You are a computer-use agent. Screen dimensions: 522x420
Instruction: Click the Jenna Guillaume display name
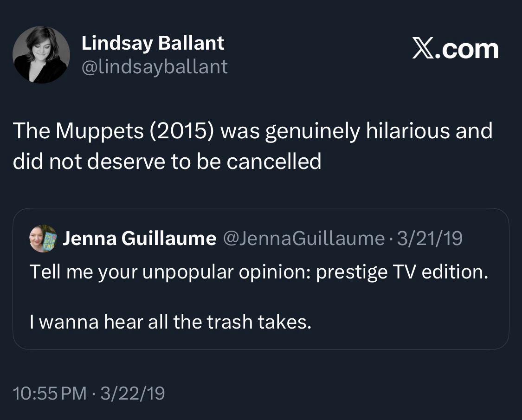pyautogui.click(x=139, y=239)
